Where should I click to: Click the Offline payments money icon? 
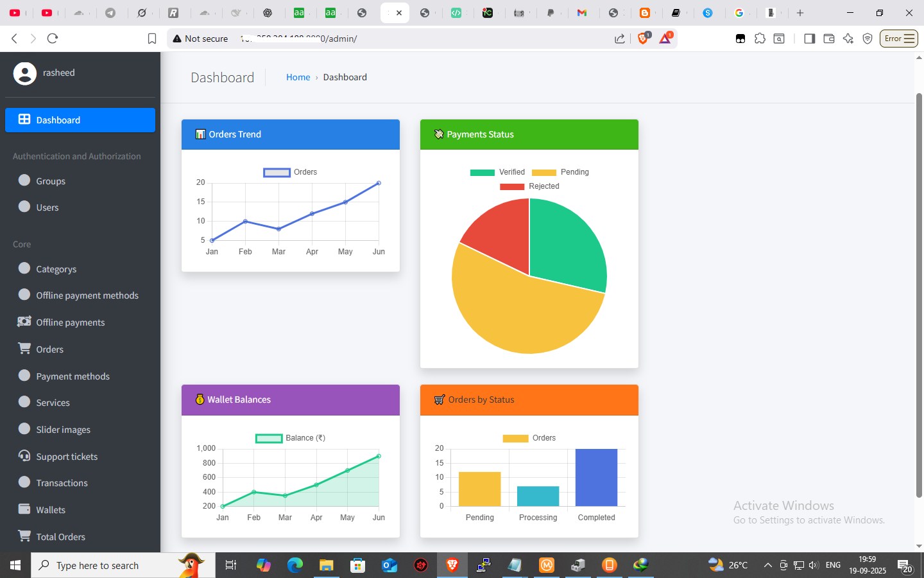(x=24, y=322)
